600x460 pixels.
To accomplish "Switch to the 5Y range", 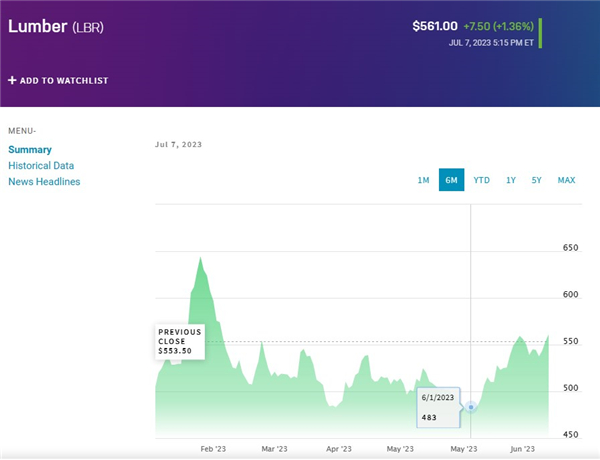I will click(x=537, y=180).
